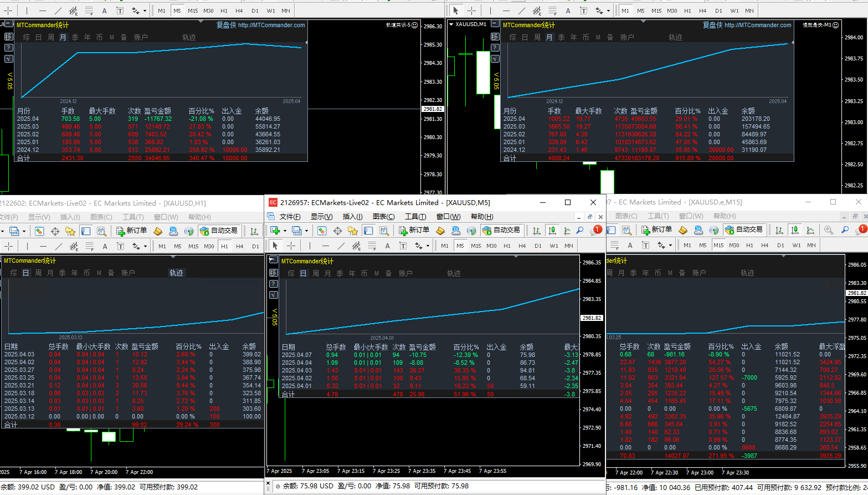Pick equidistant channel tool in 2126957 window

point(356,246)
